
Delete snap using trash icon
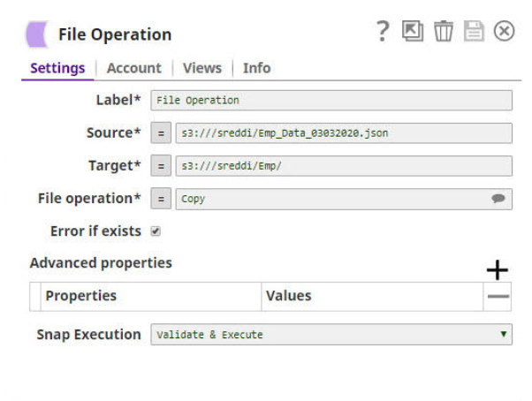point(443,32)
